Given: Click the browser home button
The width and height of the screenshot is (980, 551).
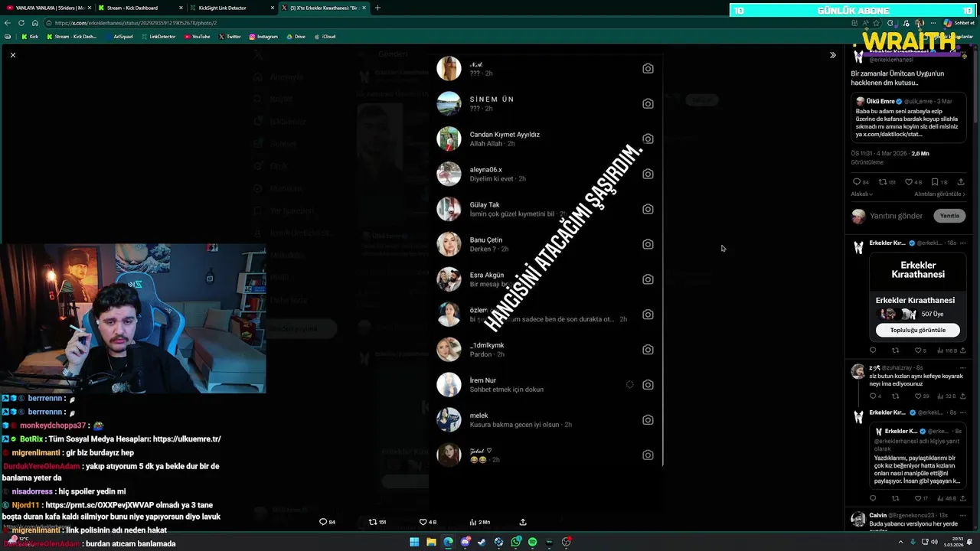Looking at the screenshot, I should pos(37,23).
